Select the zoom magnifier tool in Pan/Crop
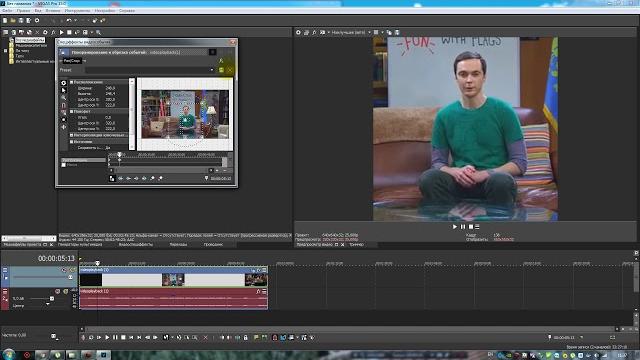Image resolution: width=640 pixels, height=360 pixels. click(63, 98)
